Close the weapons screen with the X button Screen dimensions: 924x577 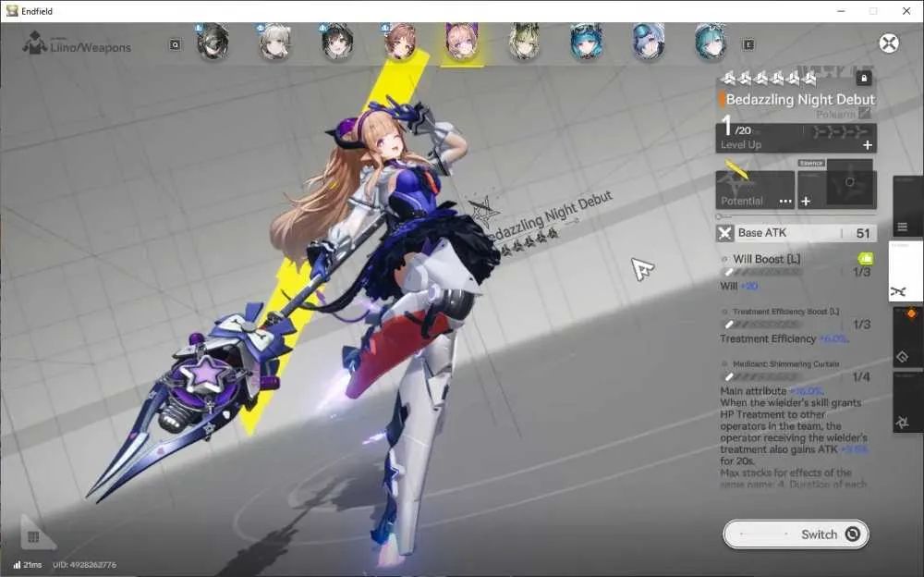(889, 43)
